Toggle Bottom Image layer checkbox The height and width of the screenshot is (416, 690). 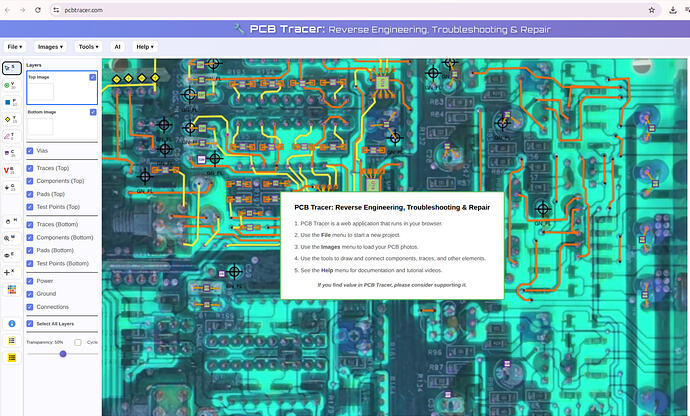tap(93, 112)
